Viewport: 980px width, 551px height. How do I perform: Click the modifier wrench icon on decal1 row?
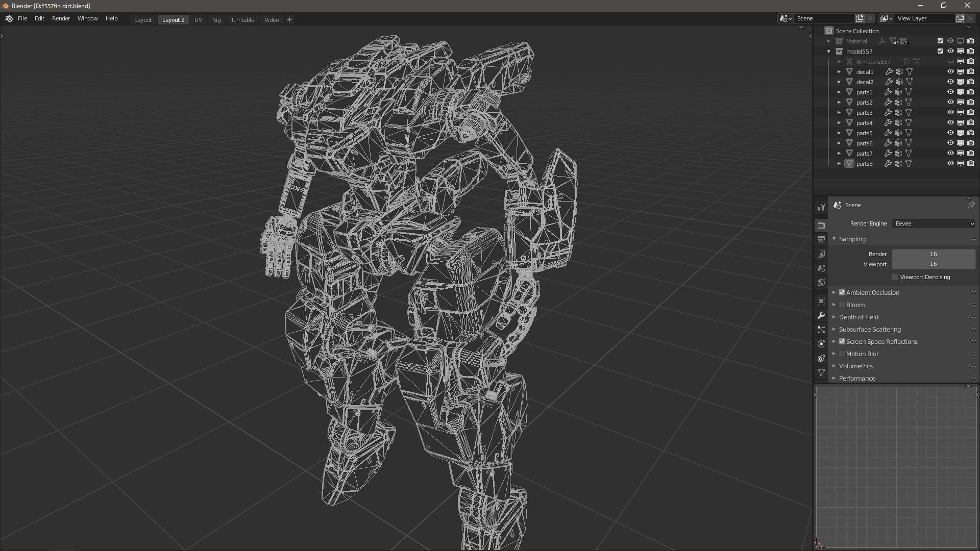tap(889, 72)
